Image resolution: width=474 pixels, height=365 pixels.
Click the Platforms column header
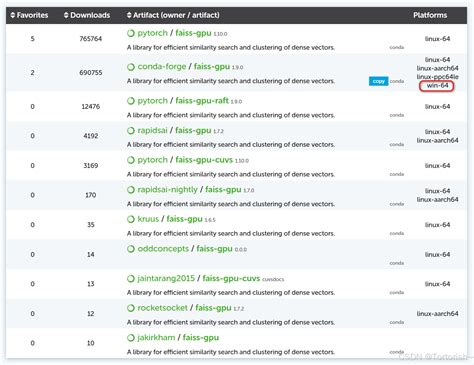430,15
